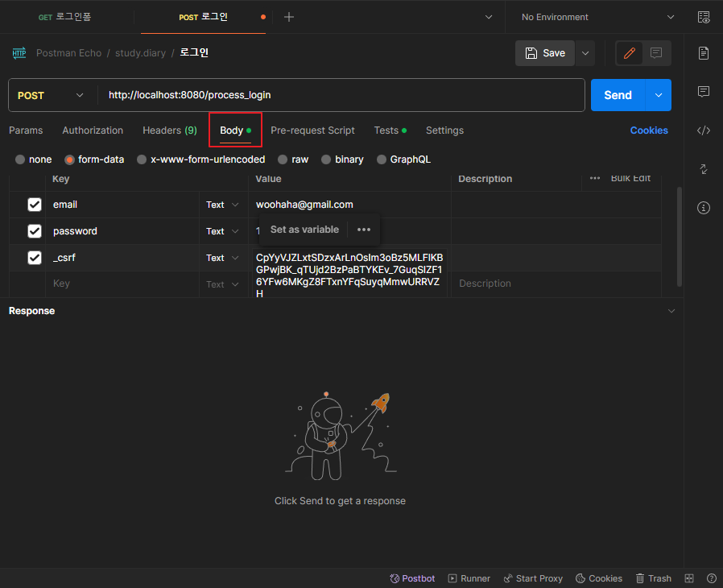Uncheck the email row checkbox

tap(35, 205)
